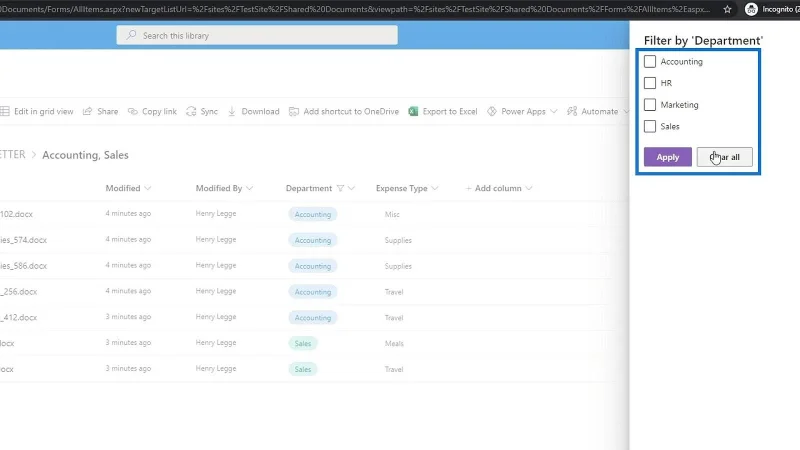Click the Copy link chain icon
Viewport: 800px width, 450px height.
click(x=133, y=111)
